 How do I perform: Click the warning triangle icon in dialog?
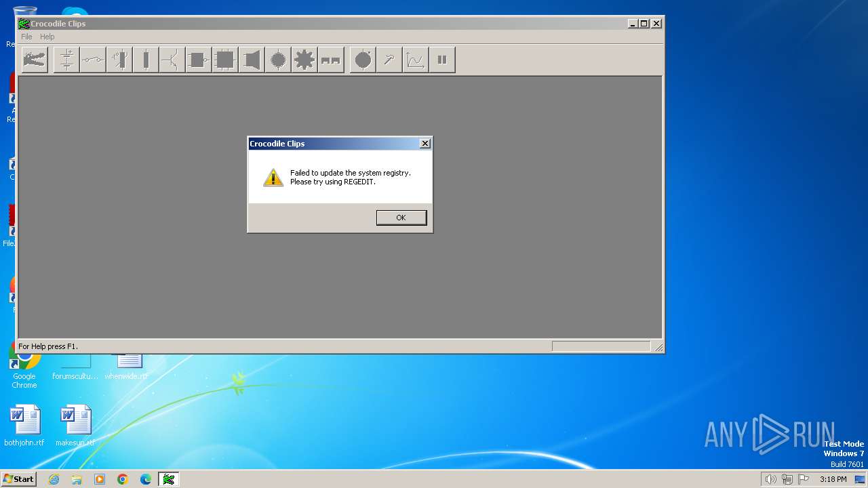(x=273, y=178)
